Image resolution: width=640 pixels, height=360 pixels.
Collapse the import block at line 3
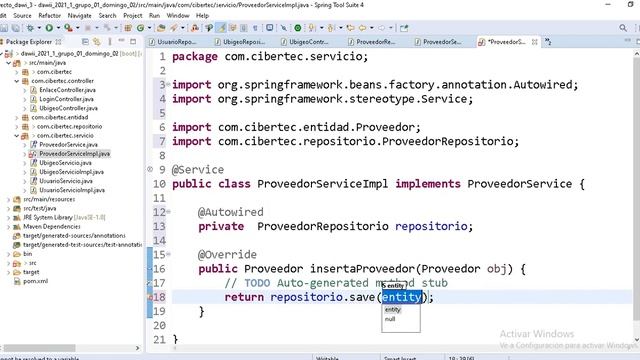[168, 84]
